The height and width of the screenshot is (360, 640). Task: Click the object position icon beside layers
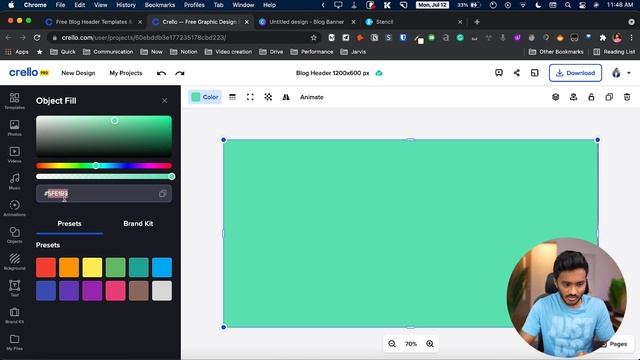point(573,97)
